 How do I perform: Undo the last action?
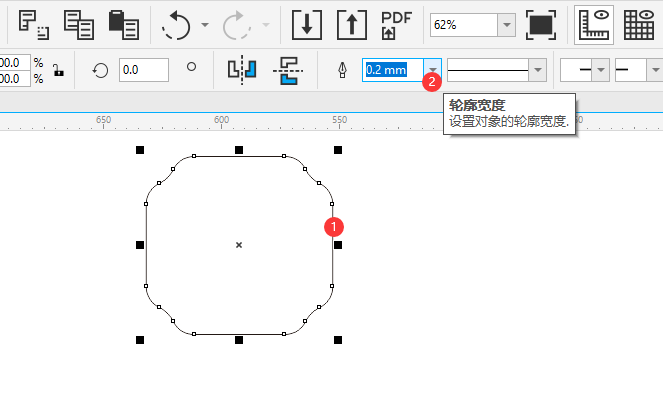click(x=177, y=25)
